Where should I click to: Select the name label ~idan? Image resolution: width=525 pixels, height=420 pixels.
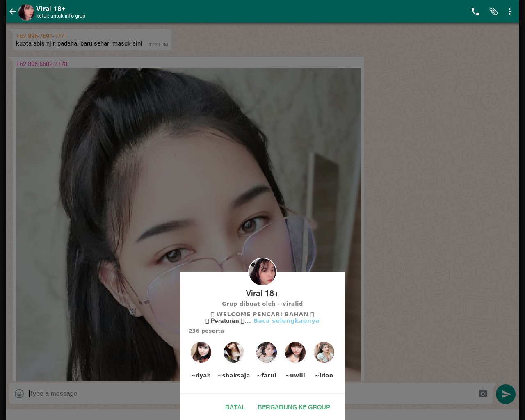[324, 376]
